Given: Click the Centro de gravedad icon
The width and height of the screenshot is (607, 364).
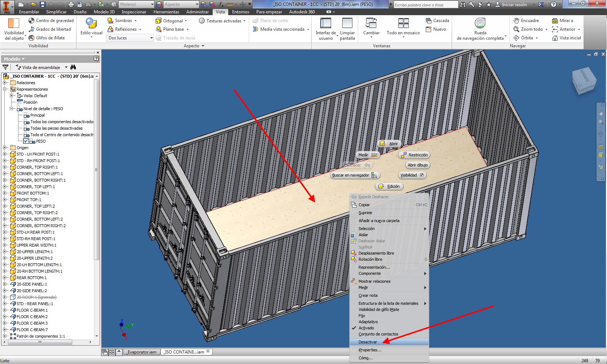Looking at the screenshot, I should [31, 21].
